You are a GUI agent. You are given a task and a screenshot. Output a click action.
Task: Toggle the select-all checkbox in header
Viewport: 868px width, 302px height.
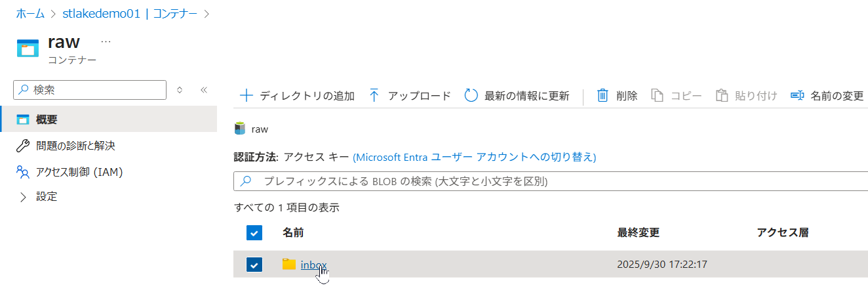pos(254,232)
